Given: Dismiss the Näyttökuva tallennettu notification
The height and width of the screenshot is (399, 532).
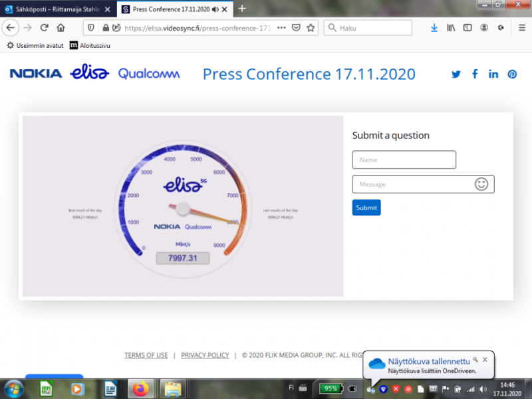Looking at the screenshot, I should click(x=485, y=360).
